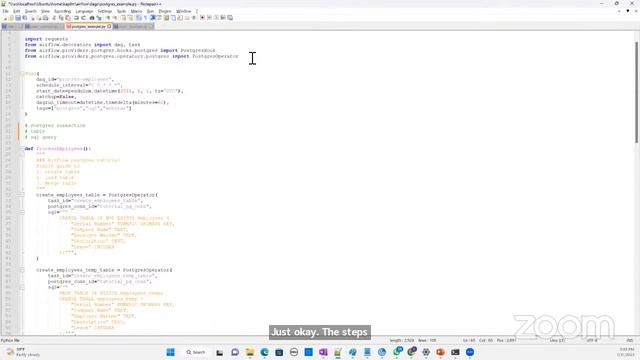Open Find with the binoculars icon
640x360 pixels.
(x=92, y=18)
